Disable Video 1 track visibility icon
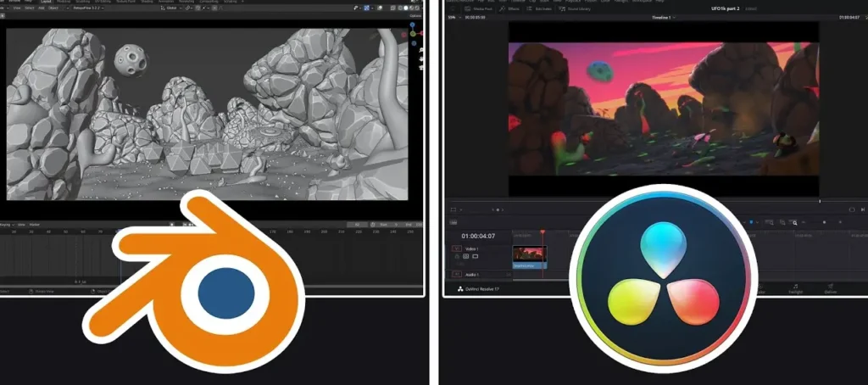 tap(476, 256)
